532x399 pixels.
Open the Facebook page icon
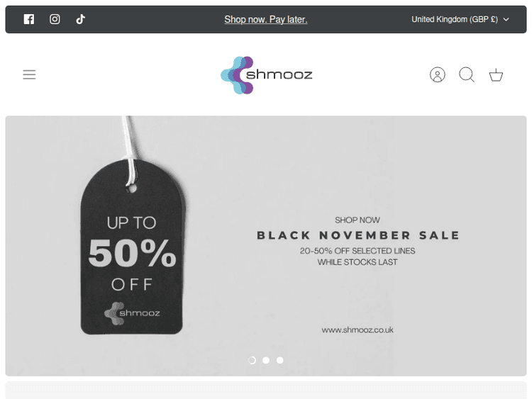pyautogui.click(x=29, y=19)
